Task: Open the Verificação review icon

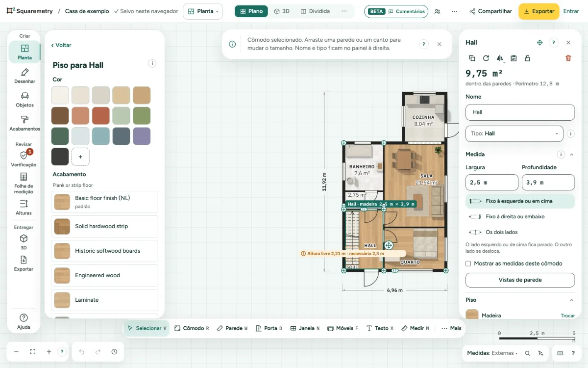Action: (x=24, y=158)
